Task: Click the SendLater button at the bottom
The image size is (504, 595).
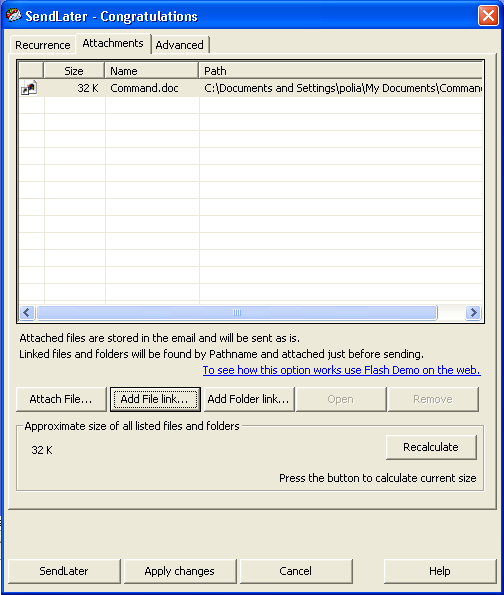Action: pos(64,571)
